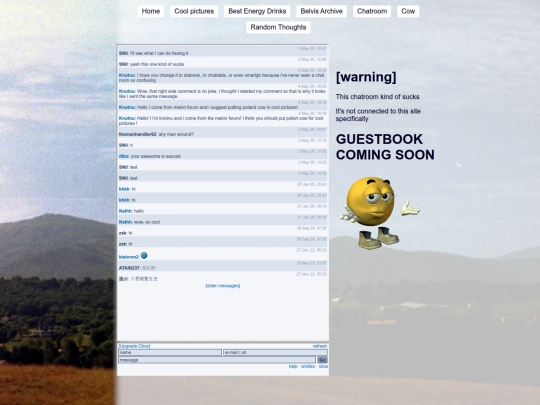Image resolution: width=540 pixels, height=405 pixels.
Task: Click the [warning] heading
Action: [366, 77]
